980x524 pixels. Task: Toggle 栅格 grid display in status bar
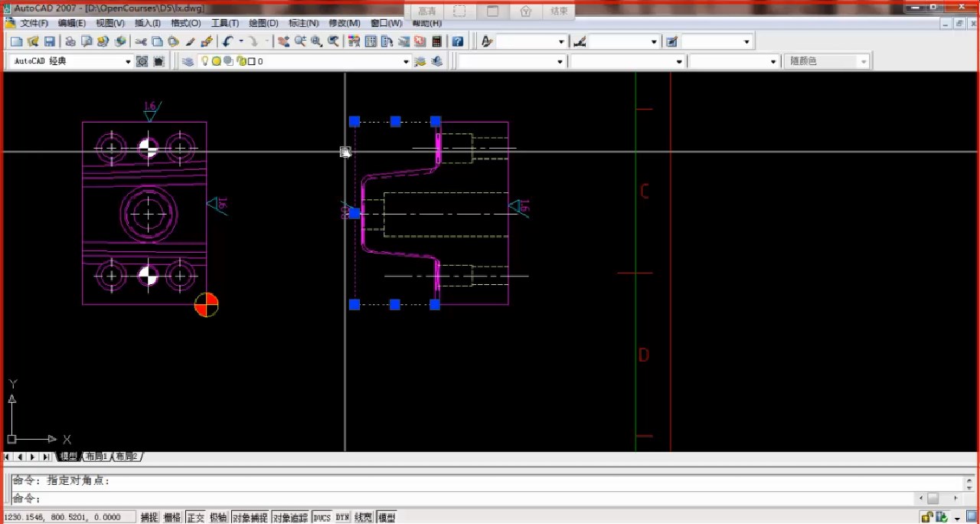(x=172, y=518)
